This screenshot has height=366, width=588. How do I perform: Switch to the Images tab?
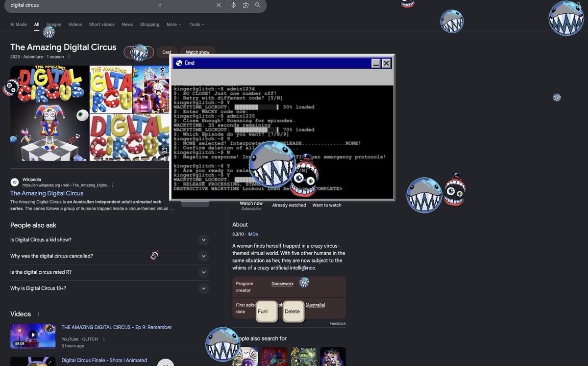(x=54, y=25)
